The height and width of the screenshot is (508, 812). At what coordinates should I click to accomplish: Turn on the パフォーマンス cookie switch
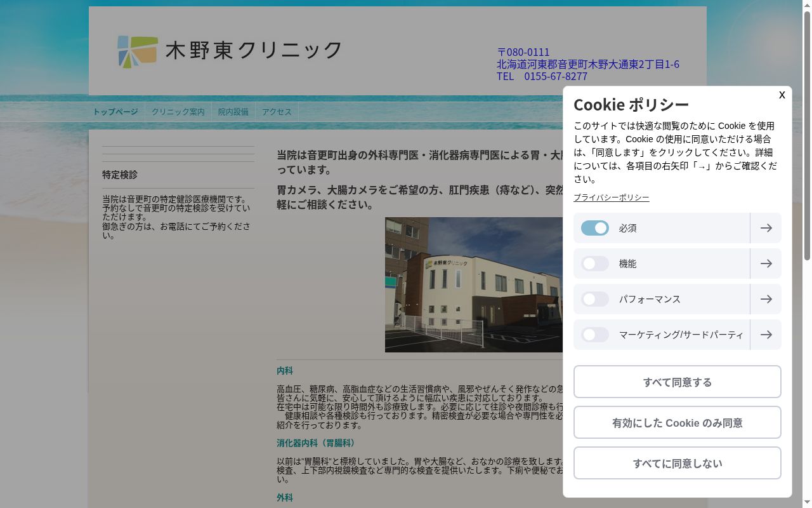tap(595, 299)
